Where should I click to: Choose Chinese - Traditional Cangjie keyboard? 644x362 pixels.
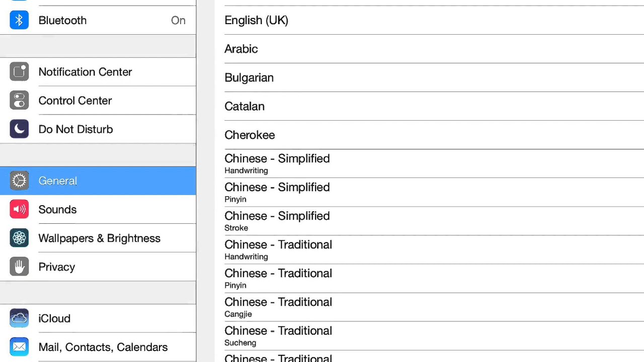click(429, 307)
